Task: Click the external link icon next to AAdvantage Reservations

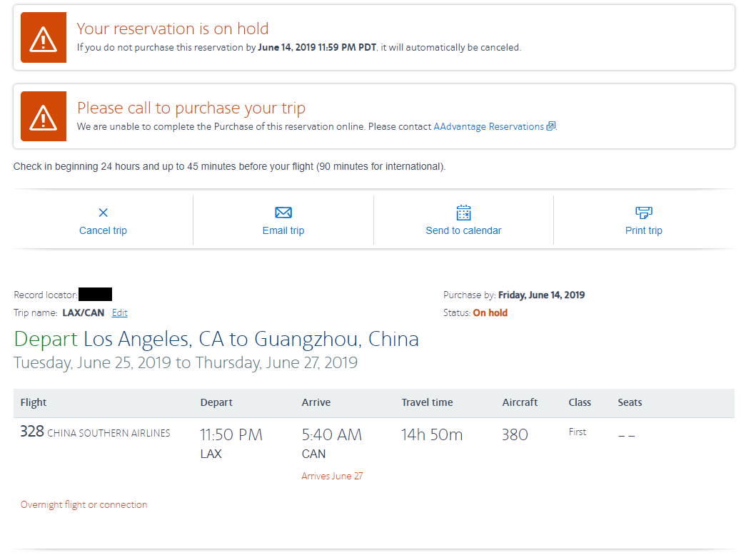Action: pyautogui.click(x=550, y=126)
